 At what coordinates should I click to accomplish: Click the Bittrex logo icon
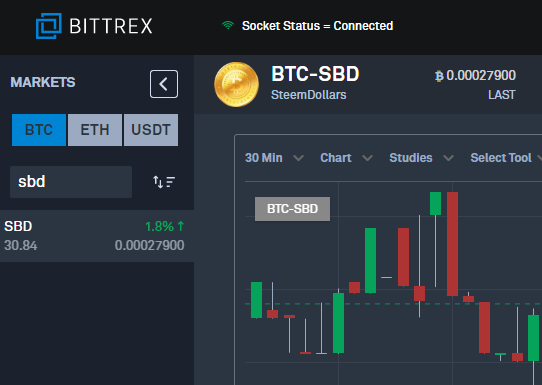pos(49,26)
